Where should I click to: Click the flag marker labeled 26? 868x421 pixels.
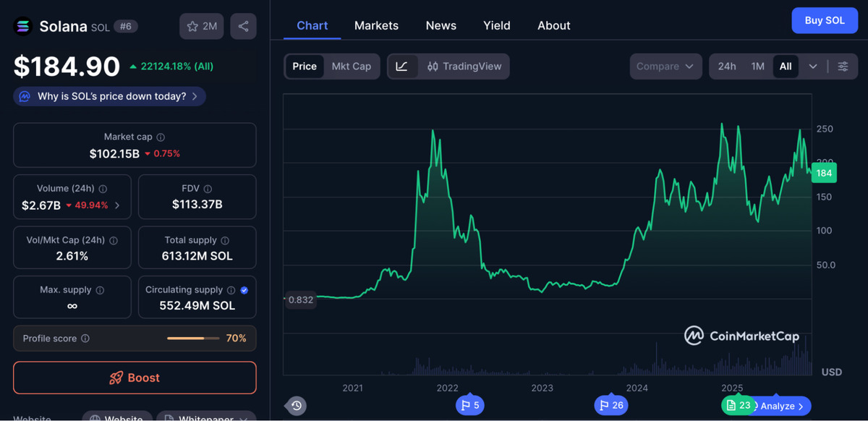(611, 406)
